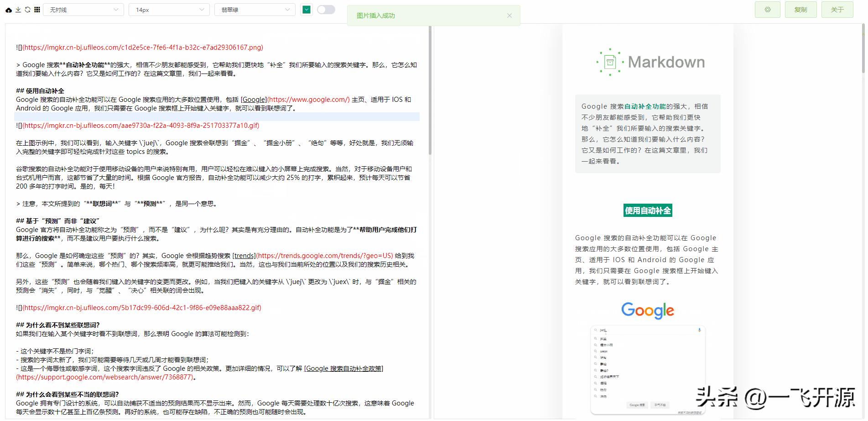Viewport: 868px width, 421px height.
Task: Click the 关于 button
Action: click(x=837, y=9)
